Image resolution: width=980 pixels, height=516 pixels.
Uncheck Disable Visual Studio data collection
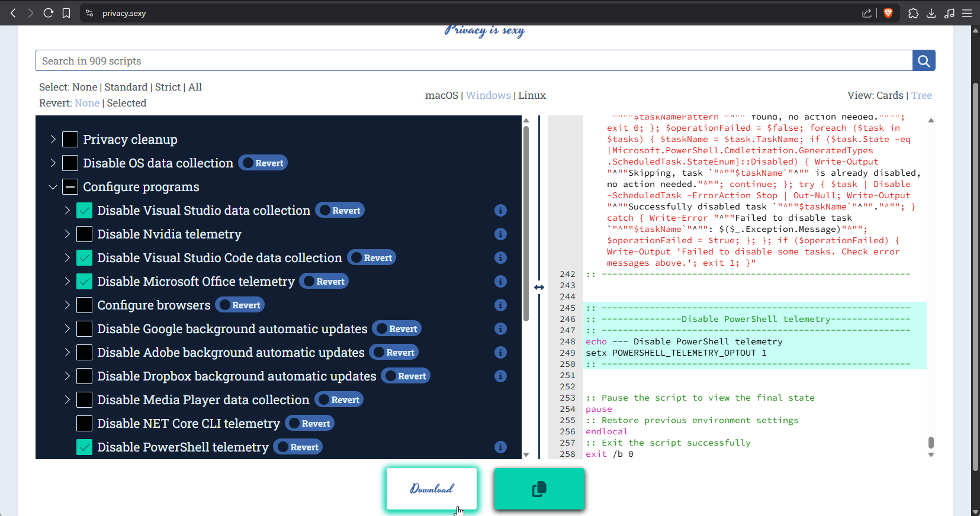coord(84,211)
